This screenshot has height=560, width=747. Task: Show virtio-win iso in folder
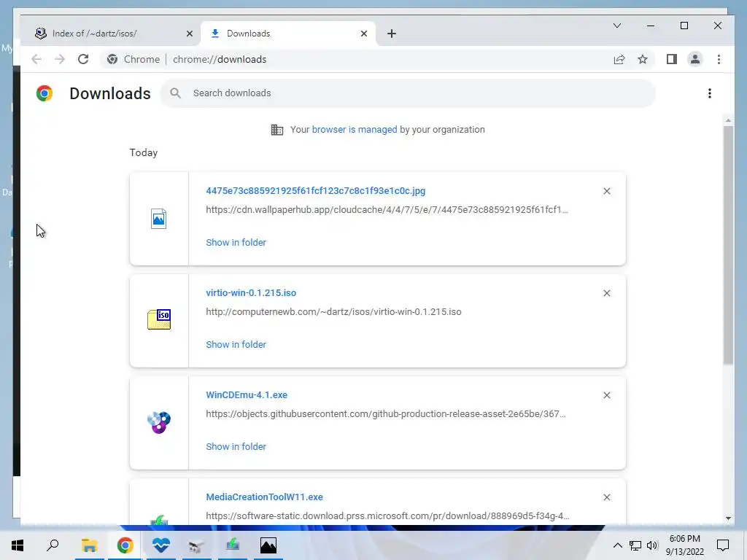(x=236, y=345)
